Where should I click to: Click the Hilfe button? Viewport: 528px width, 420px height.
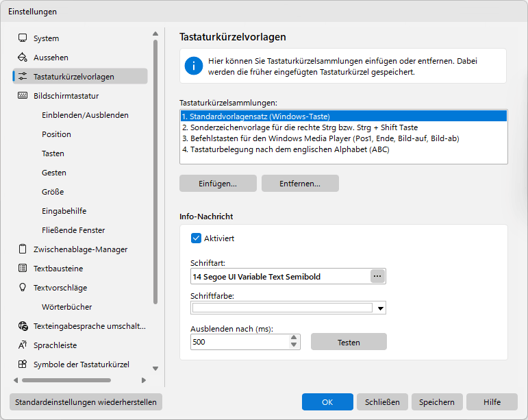(492, 402)
